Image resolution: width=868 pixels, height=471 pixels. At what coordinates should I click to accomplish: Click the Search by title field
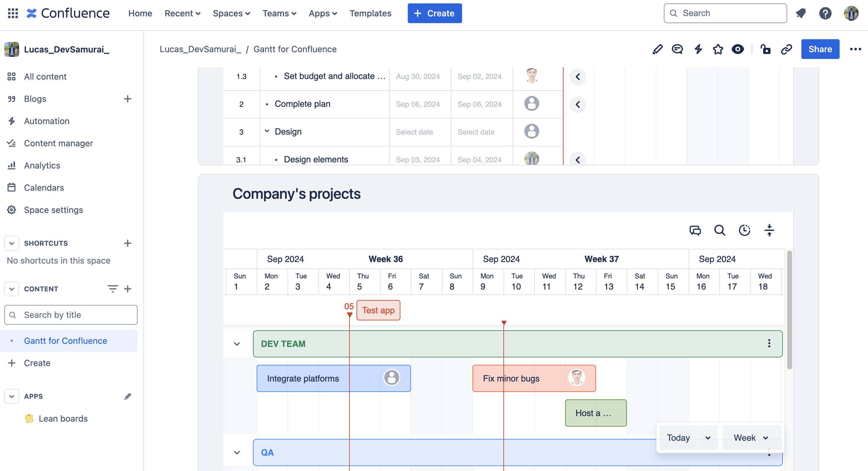tap(71, 315)
